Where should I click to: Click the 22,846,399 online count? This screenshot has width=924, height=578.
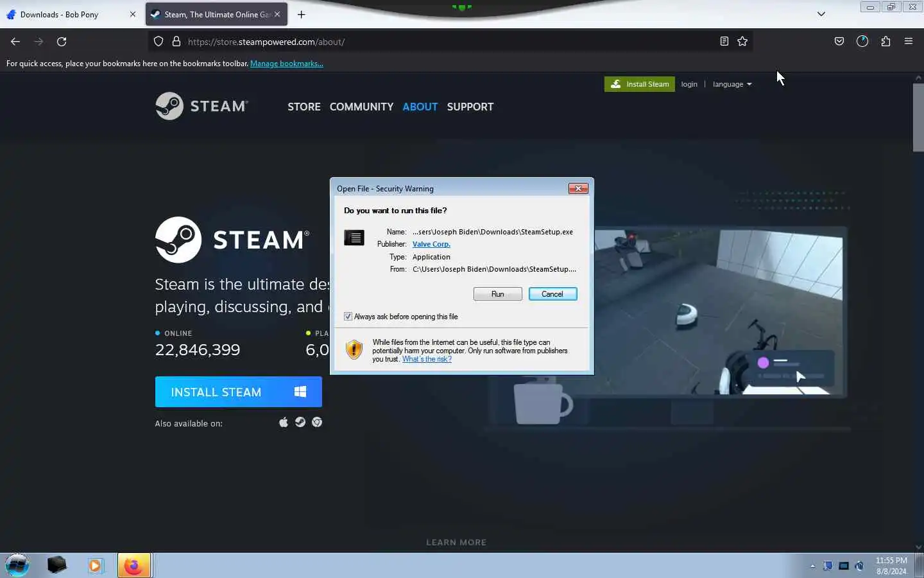click(198, 349)
